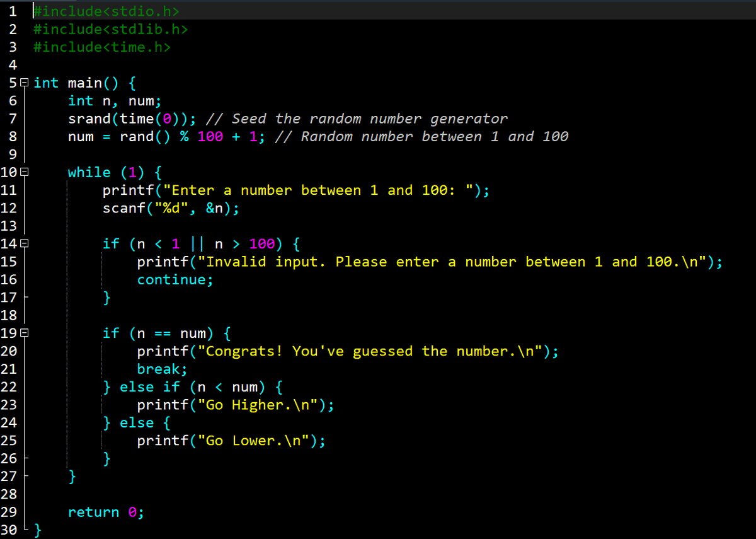Screen dimensions: 756x539
Task: Click the scanf("%d", &n); statement
Action: (171, 208)
